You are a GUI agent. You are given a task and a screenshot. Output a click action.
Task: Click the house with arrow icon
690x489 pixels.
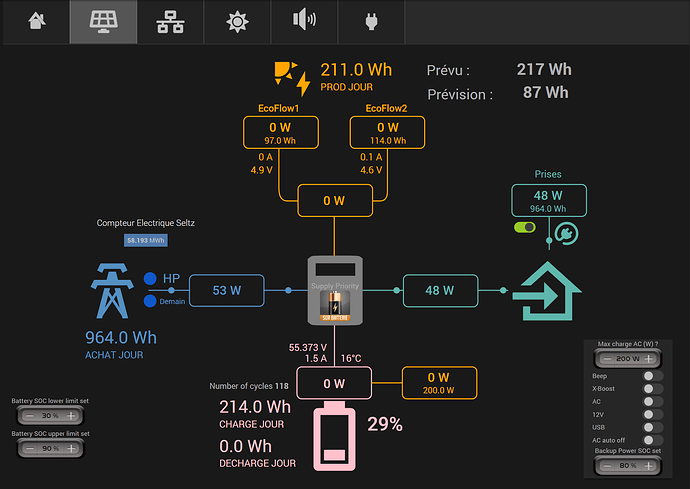click(547, 291)
